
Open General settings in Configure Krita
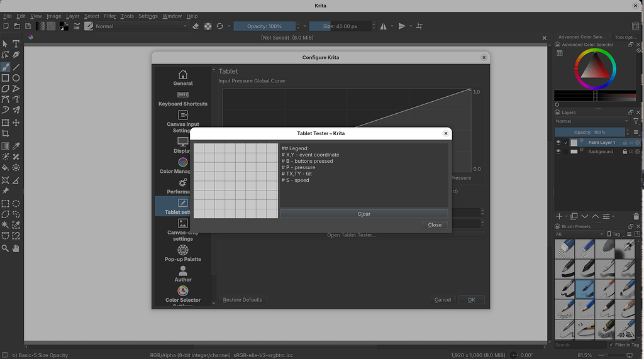[183, 77]
